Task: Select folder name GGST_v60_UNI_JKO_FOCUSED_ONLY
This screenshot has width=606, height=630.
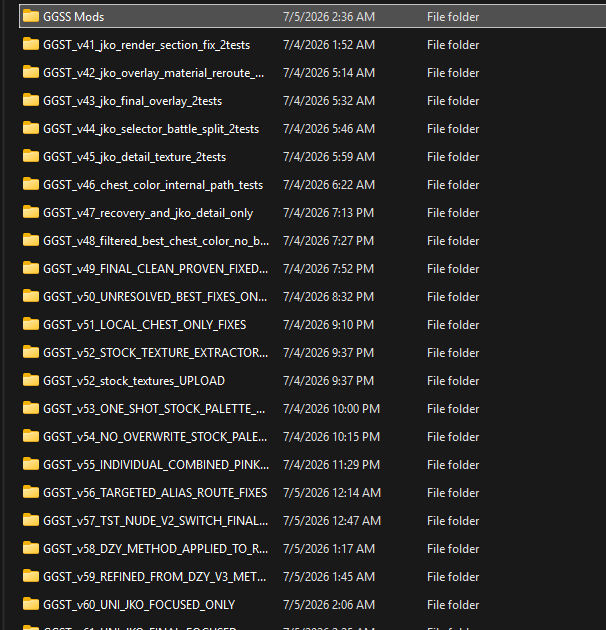Action: pos(139,605)
